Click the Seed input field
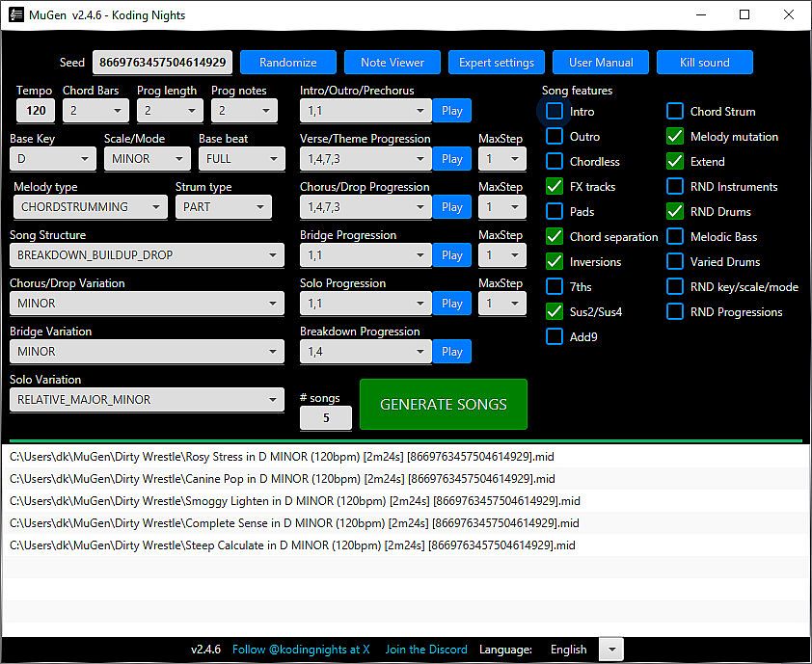This screenshot has width=812, height=664. click(162, 63)
